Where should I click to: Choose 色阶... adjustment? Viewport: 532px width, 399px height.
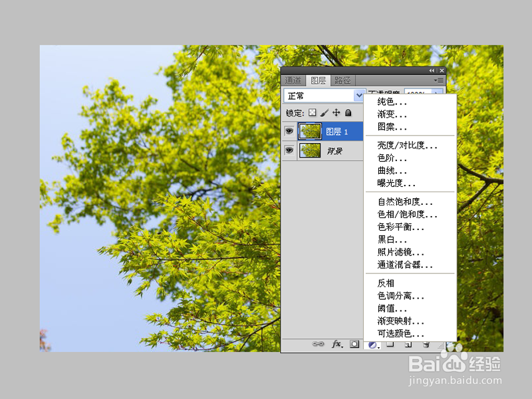pyautogui.click(x=392, y=158)
